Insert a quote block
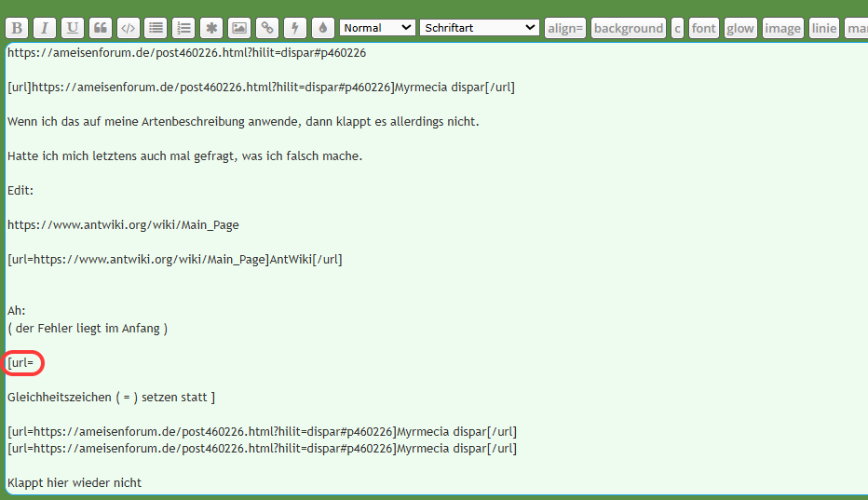Image resolution: width=868 pixels, height=500 pixels. [100, 28]
